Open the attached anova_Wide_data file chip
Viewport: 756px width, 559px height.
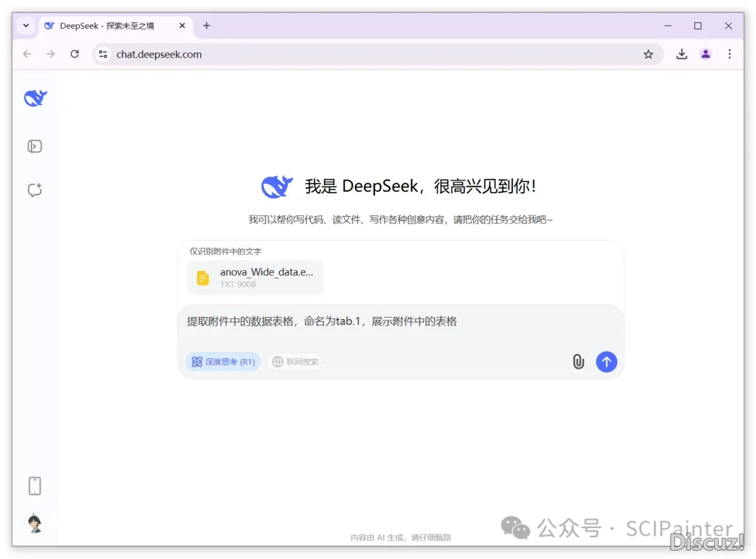(x=255, y=278)
